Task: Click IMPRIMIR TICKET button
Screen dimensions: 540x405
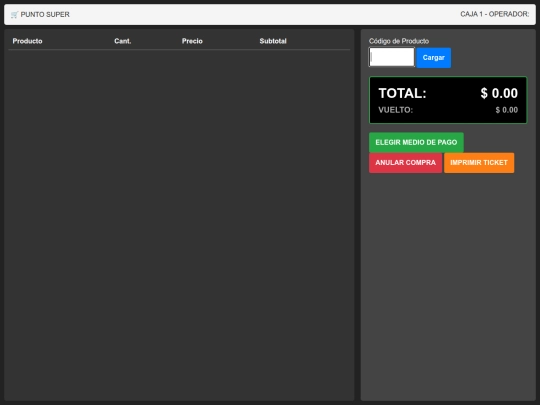Action: pos(479,163)
